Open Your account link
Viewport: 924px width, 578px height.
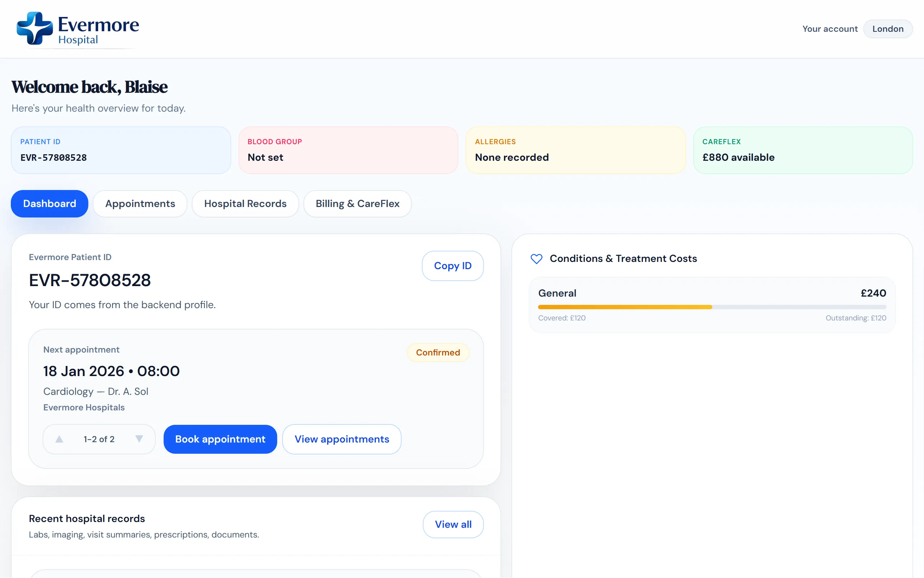tap(830, 29)
